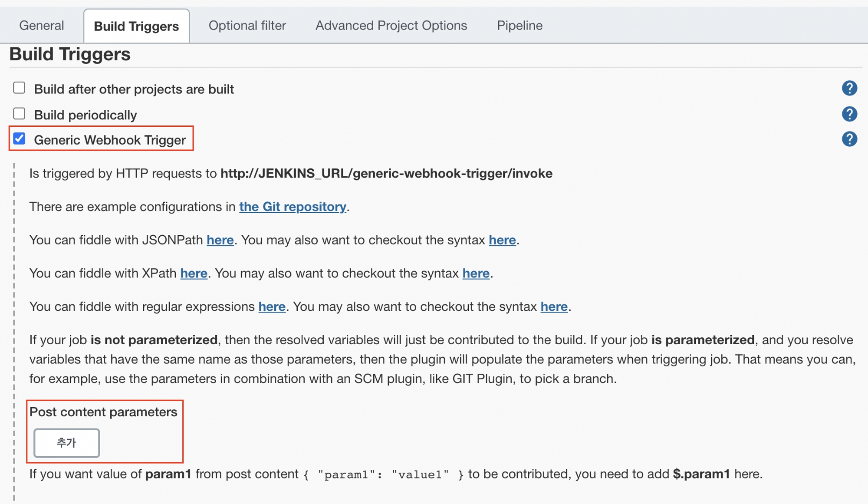This screenshot has width=868, height=504.
Task: Click the 추가 button under Post content parameters
Action: click(x=67, y=443)
